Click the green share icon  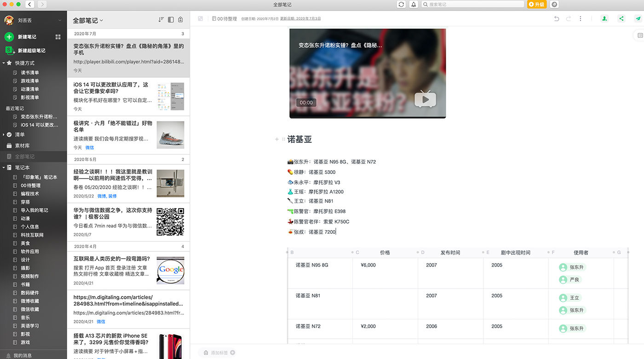tap(621, 19)
